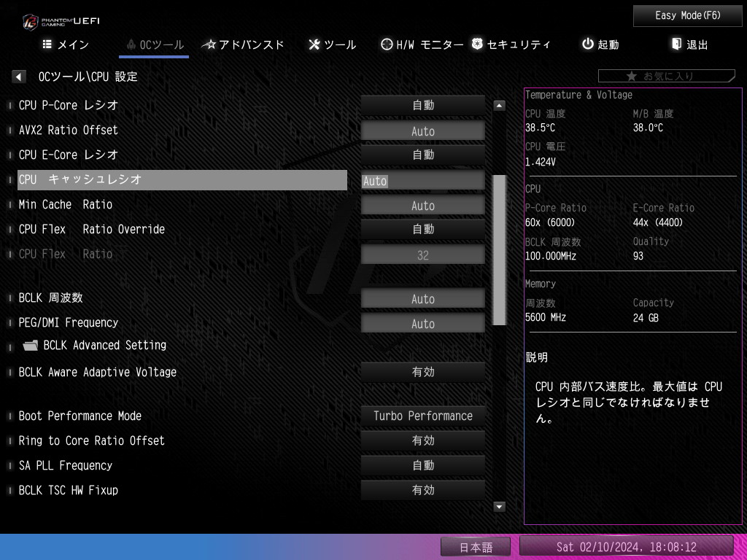Open the H/W モニター tab
Screen dimensions: 747x560
tap(422, 44)
